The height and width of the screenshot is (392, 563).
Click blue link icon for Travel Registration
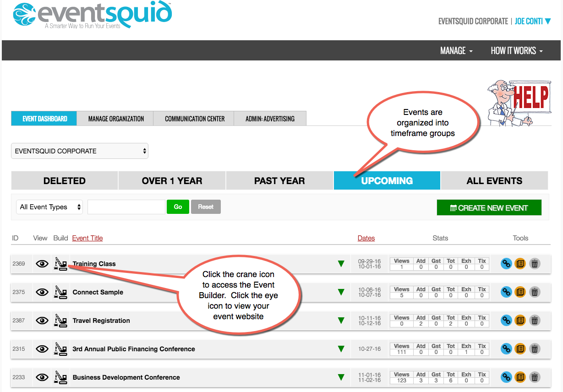pos(506,321)
